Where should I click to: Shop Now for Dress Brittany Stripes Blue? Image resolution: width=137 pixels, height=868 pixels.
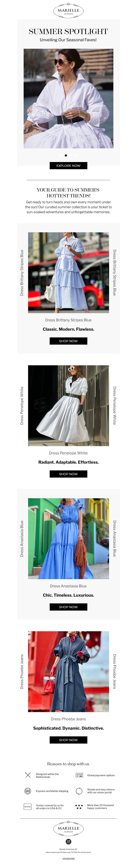[x=68, y=341]
